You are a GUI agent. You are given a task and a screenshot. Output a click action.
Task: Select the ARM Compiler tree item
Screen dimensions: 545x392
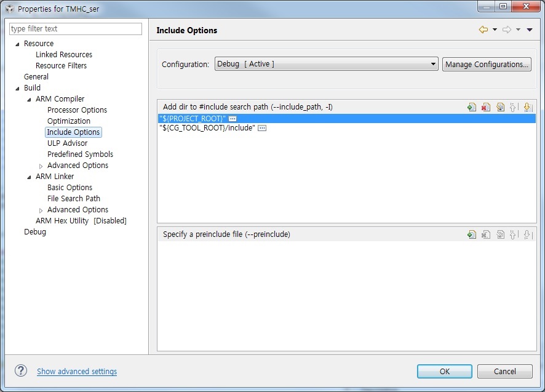(60, 99)
